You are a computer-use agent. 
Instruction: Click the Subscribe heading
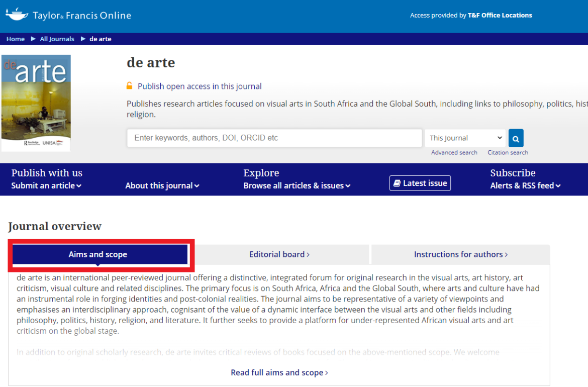pyautogui.click(x=513, y=173)
